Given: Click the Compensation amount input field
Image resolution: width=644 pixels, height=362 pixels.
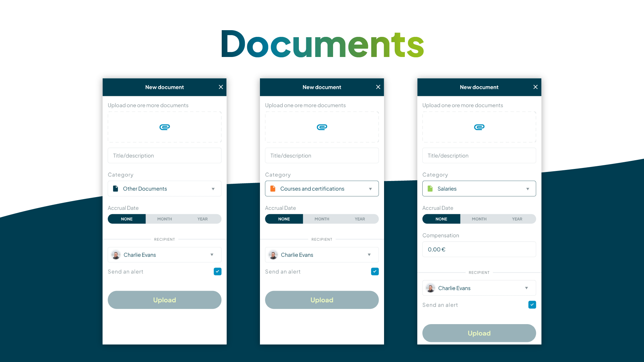Looking at the screenshot, I should point(479,249).
